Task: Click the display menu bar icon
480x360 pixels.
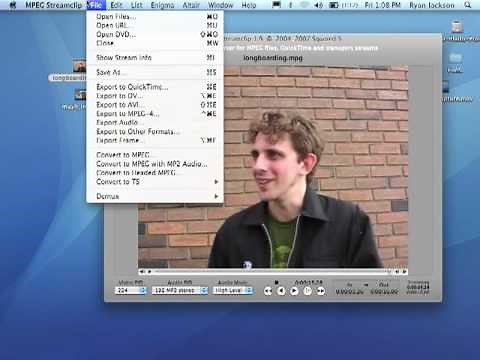Action: click(276, 5)
